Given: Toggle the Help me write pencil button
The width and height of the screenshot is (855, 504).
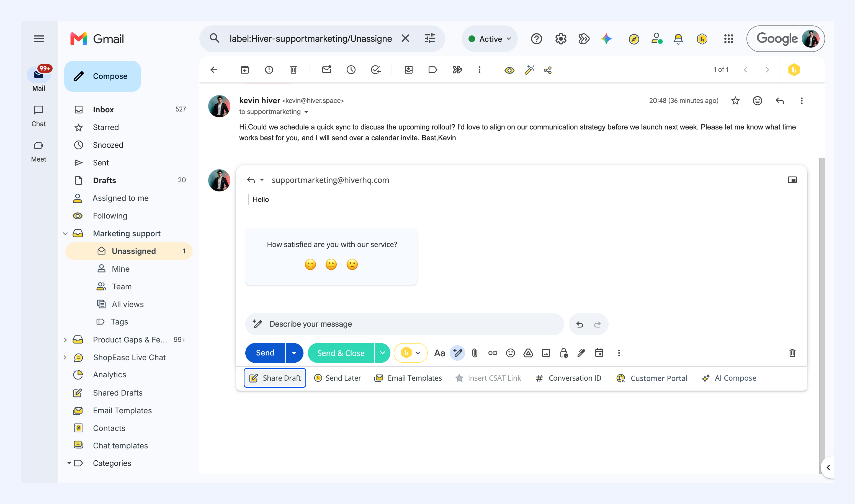Looking at the screenshot, I should (x=457, y=353).
